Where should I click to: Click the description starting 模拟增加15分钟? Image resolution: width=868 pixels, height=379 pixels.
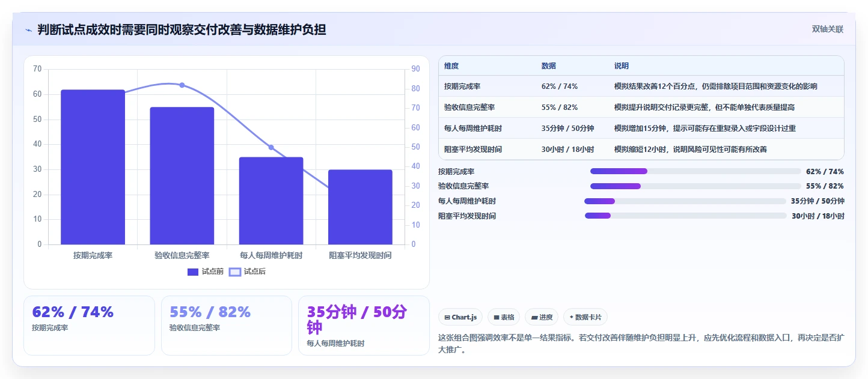pos(705,129)
